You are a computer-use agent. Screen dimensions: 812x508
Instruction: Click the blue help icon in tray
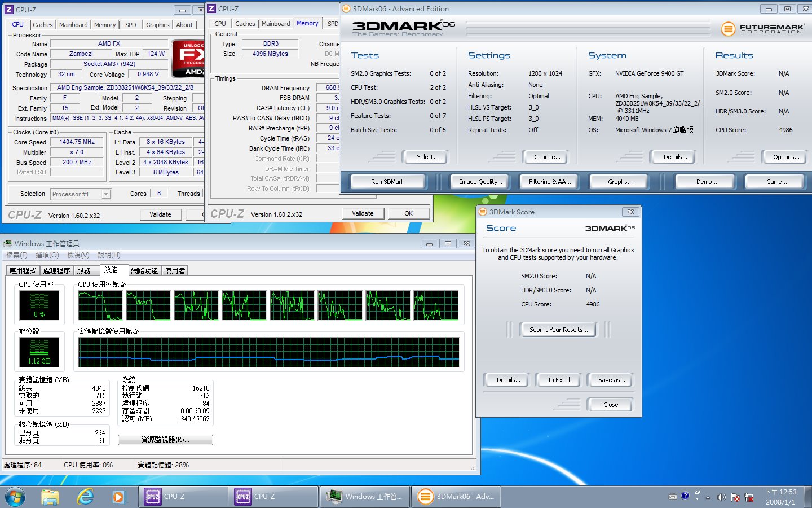click(x=685, y=496)
